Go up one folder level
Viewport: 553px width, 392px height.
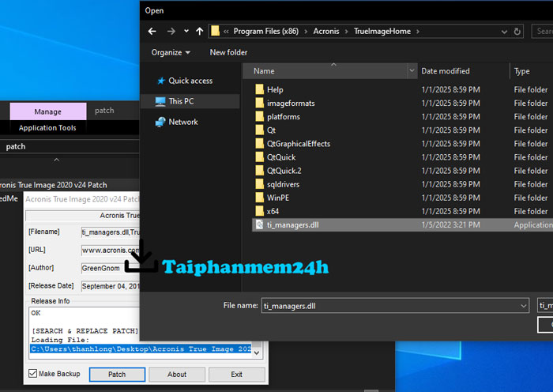click(200, 32)
